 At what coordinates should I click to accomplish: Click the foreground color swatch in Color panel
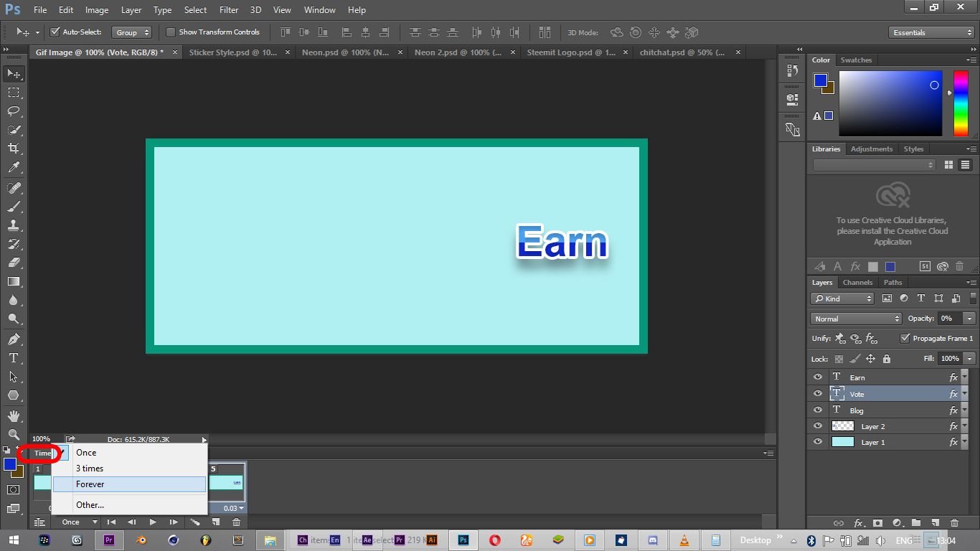(820, 80)
